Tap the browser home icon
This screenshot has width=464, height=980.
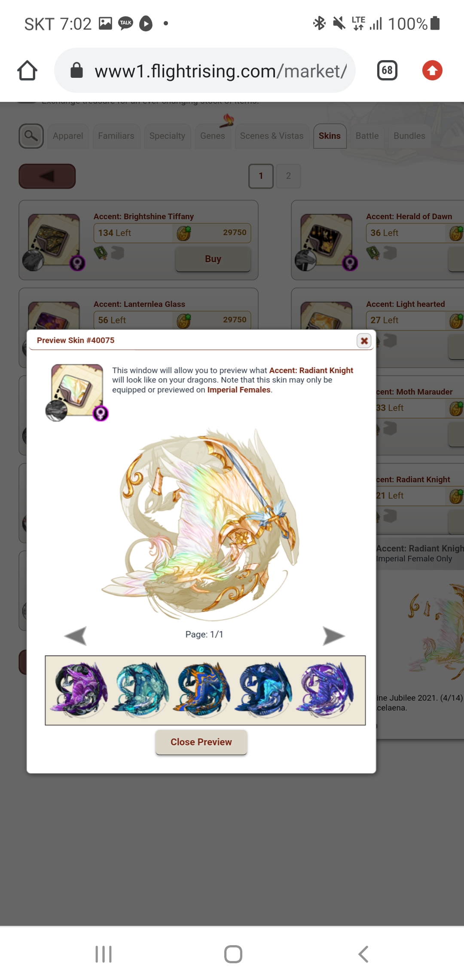click(27, 70)
